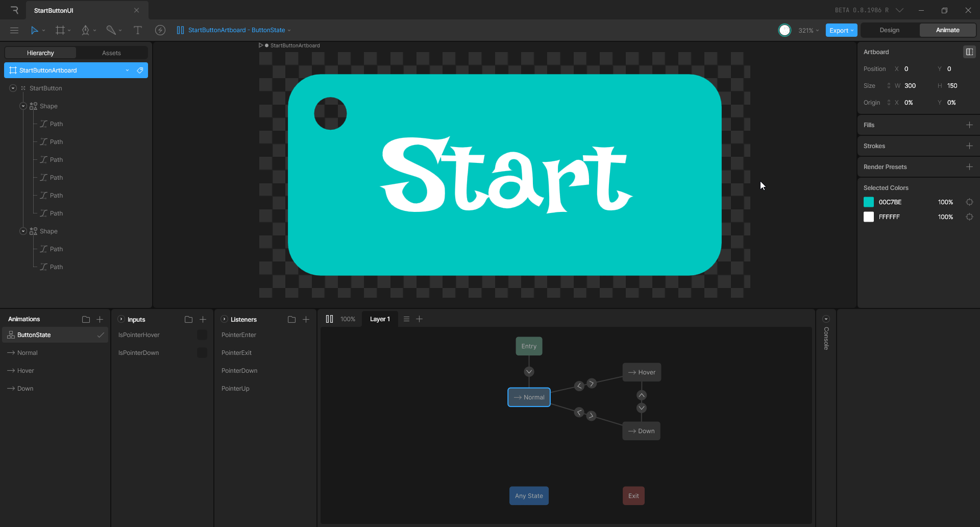Toggle the IsPointerHover input checkbox

[x=202, y=335]
